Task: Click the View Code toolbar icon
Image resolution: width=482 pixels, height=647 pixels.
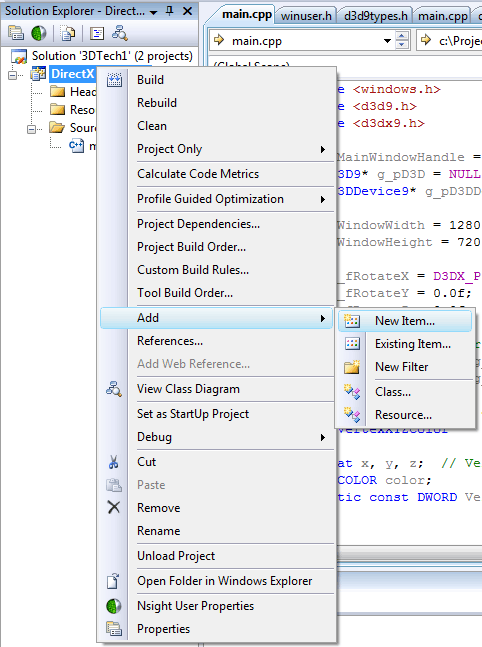Action: pyautogui.click(x=97, y=33)
